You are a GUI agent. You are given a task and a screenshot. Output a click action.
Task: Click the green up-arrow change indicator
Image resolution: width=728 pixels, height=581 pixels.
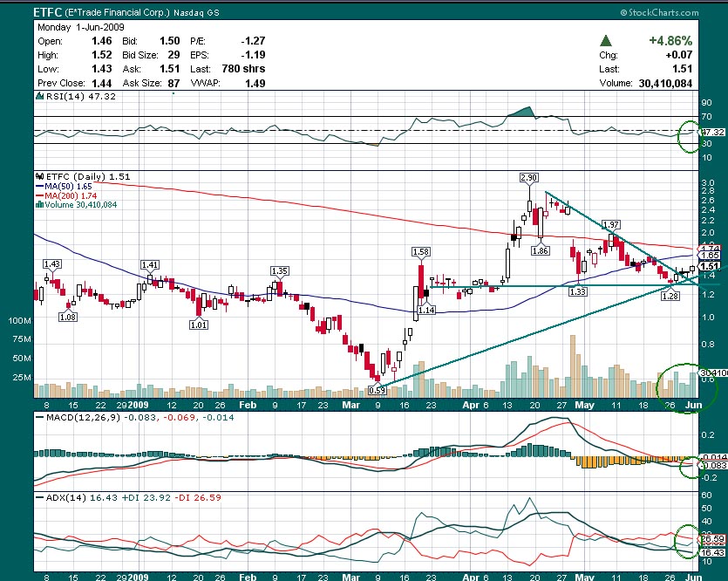pyautogui.click(x=607, y=41)
